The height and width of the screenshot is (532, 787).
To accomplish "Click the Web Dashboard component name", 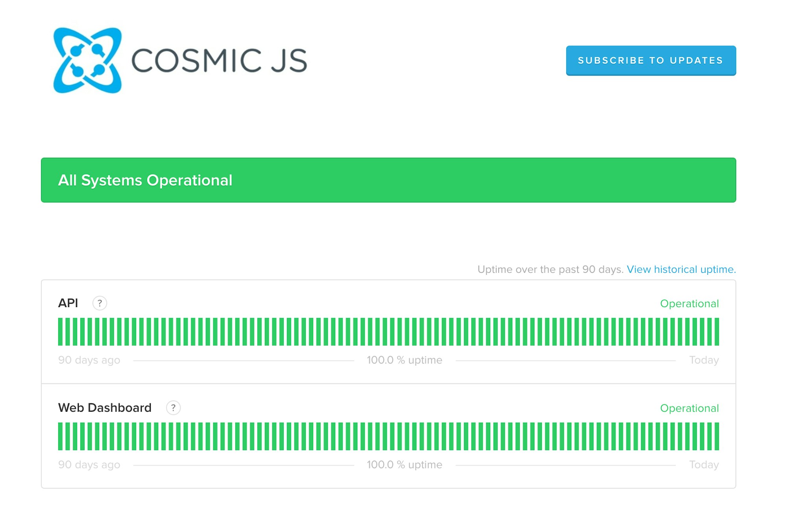I will tap(105, 408).
